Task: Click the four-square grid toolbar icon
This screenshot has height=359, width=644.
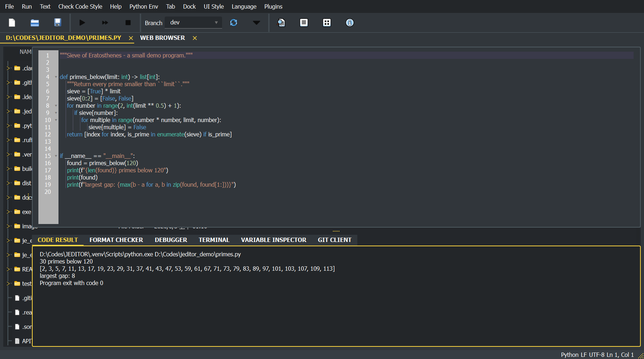Action: (327, 23)
